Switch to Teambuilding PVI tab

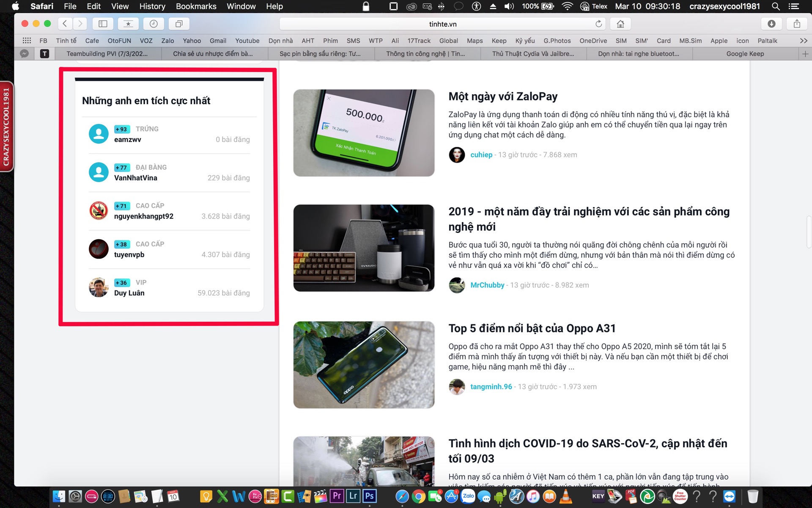tap(107, 54)
